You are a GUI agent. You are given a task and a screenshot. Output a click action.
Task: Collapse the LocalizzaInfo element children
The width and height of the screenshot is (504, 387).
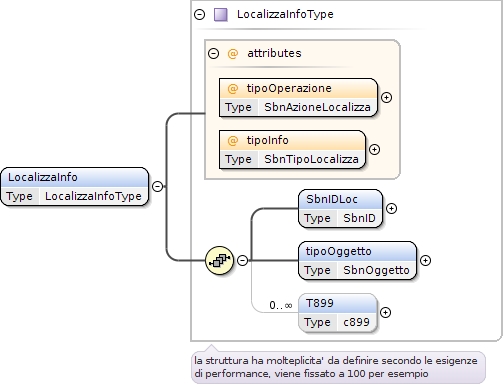tap(157, 186)
